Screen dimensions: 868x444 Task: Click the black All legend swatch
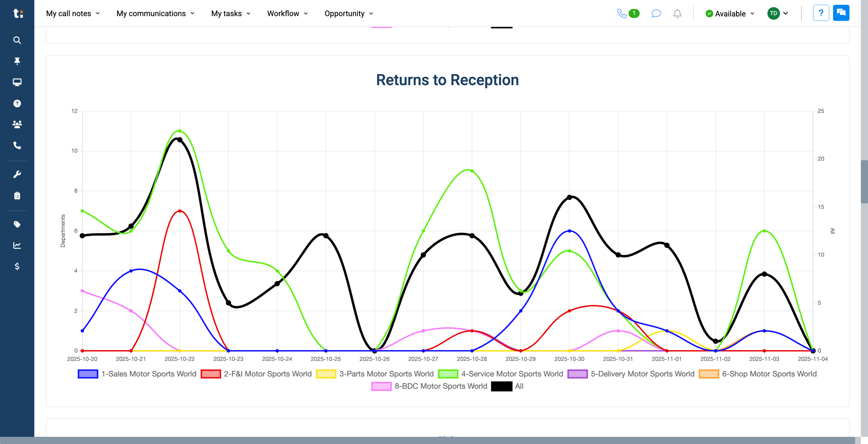tap(501, 386)
